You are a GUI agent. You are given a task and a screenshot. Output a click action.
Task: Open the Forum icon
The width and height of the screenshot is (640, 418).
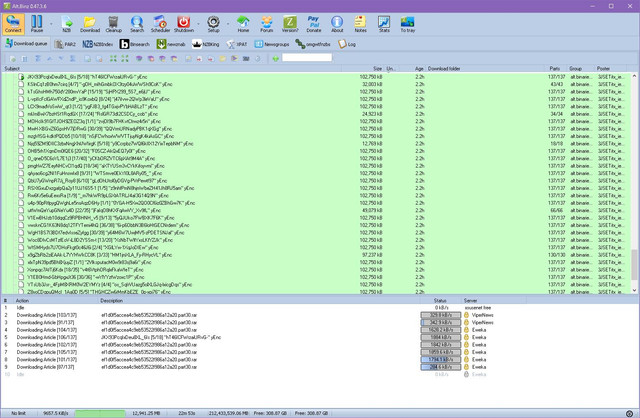[x=267, y=24]
